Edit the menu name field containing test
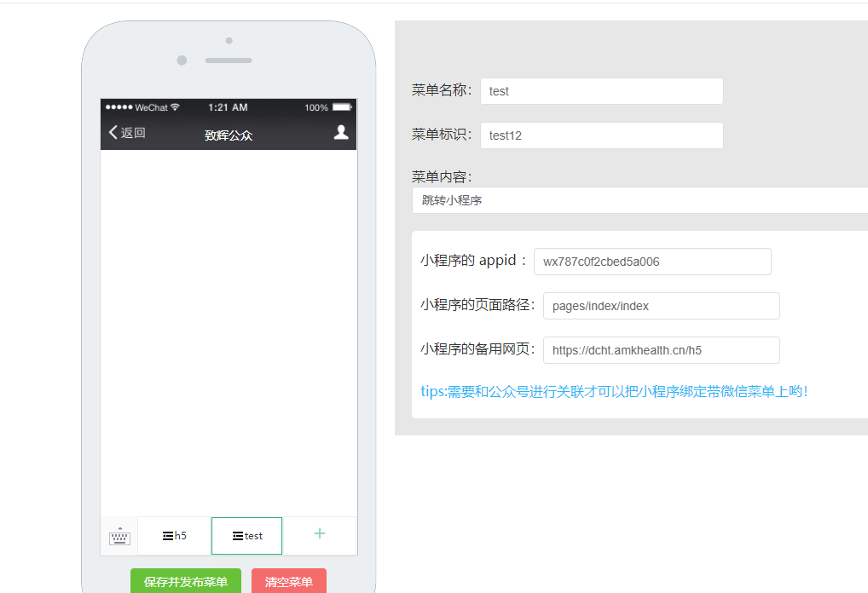This screenshot has height=593, width=868. click(602, 91)
